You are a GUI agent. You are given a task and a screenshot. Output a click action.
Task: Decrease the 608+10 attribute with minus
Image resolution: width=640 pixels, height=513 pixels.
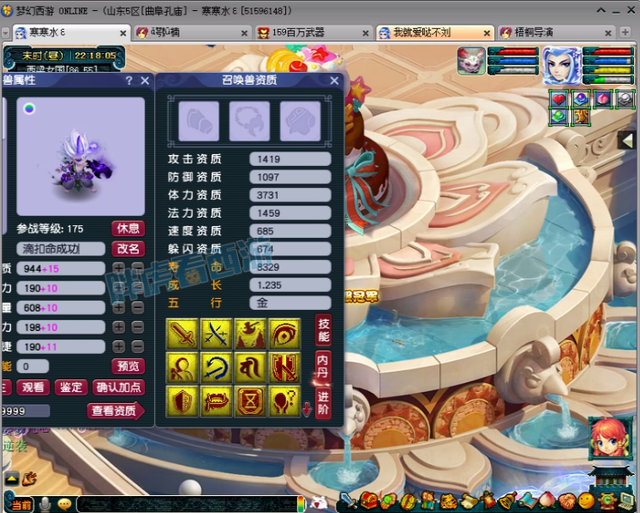(x=138, y=307)
